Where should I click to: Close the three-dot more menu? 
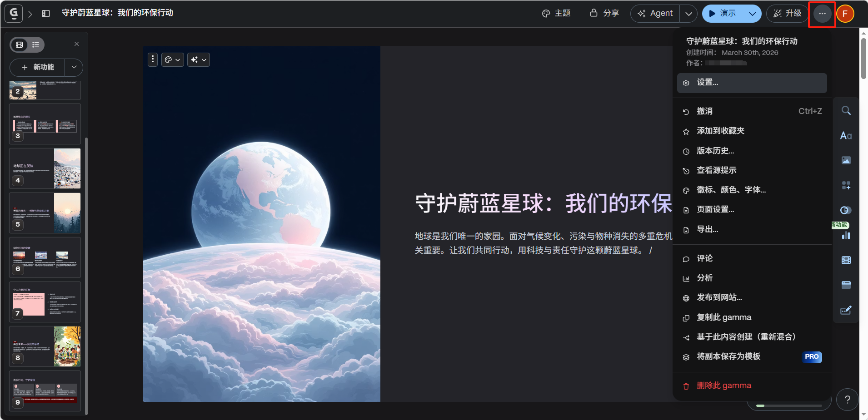point(822,14)
